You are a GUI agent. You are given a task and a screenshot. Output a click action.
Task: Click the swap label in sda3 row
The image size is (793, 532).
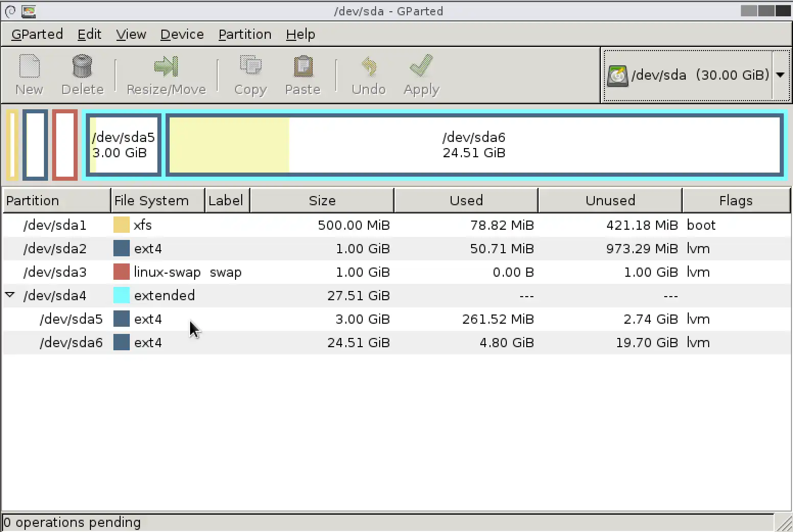tap(225, 272)
